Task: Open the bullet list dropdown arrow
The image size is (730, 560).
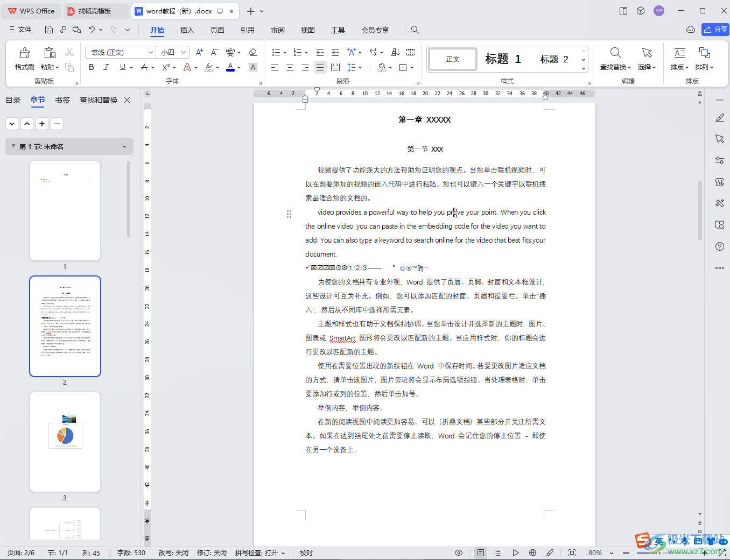Action: click(x=285, y=53)
